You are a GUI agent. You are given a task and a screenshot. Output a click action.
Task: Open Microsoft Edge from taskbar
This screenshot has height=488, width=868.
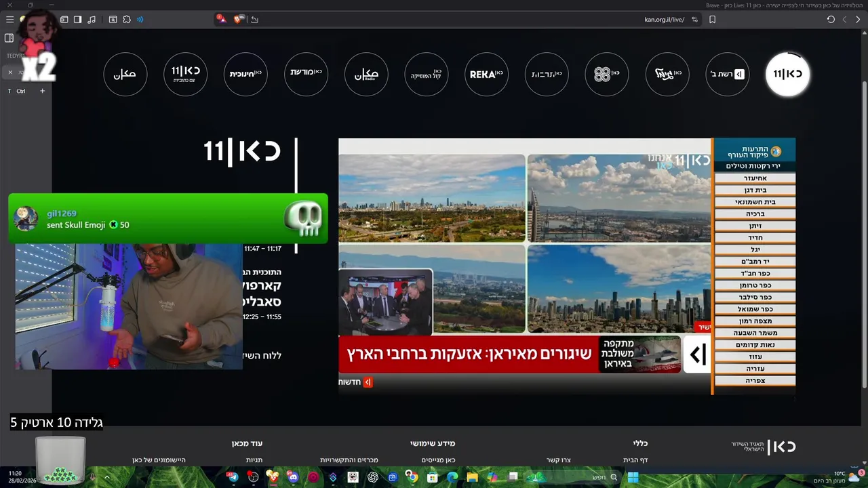(452, 477)
